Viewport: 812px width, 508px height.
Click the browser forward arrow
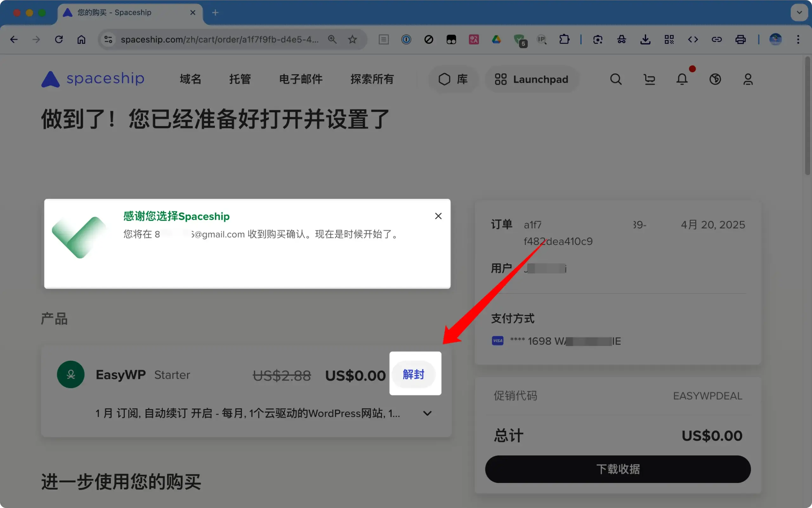click(36, 40)
